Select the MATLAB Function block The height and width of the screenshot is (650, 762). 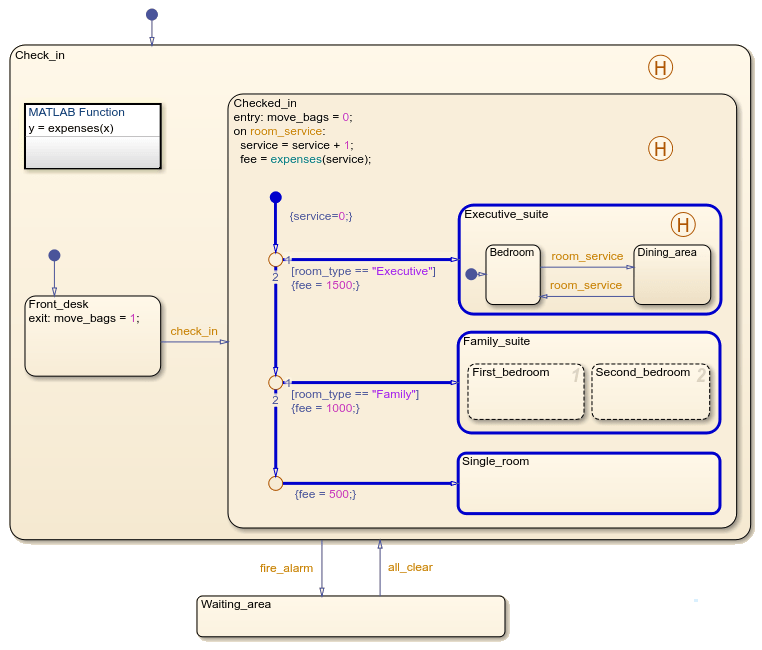pos(92,136)
